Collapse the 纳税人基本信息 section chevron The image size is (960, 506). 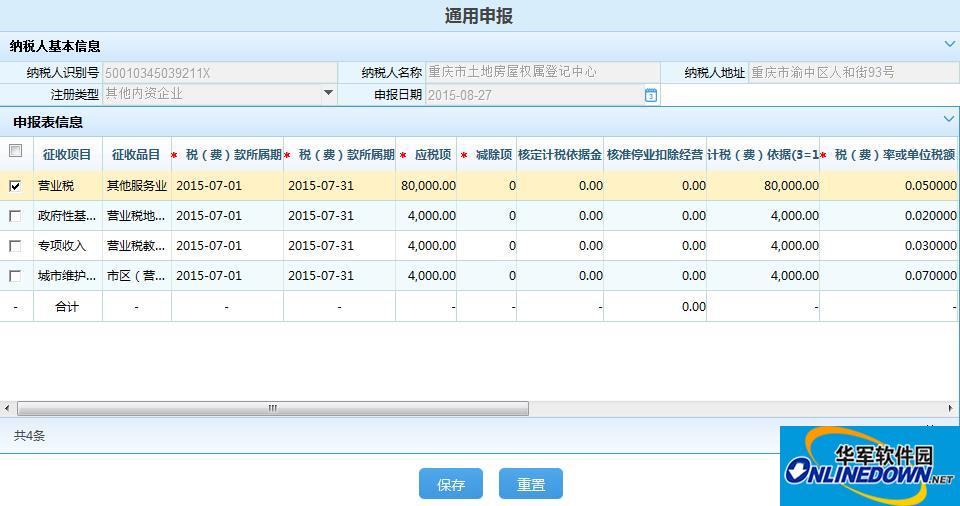point(949,44)
